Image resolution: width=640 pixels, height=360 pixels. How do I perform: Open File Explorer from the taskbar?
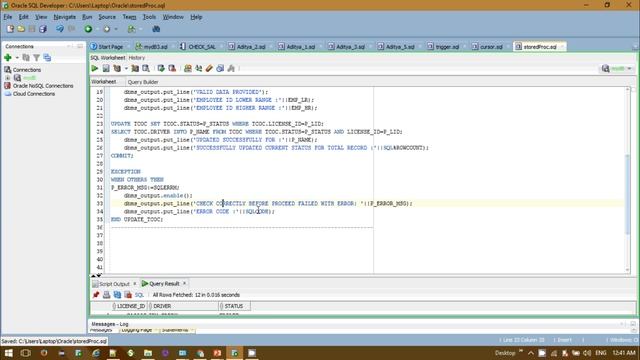[148, 353]
